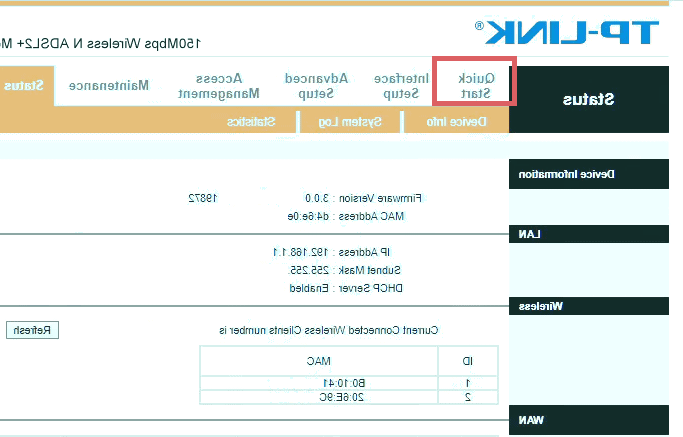The image size is (683, 437).
Task: Open the Device Info sub-tab
Action: coord(459,121)
